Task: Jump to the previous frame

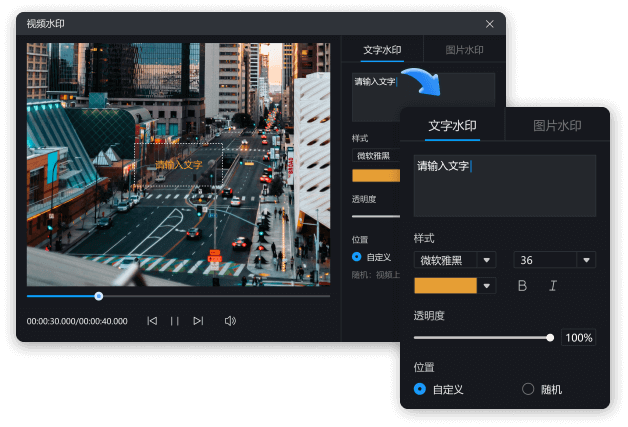Action: coord(152,321)
